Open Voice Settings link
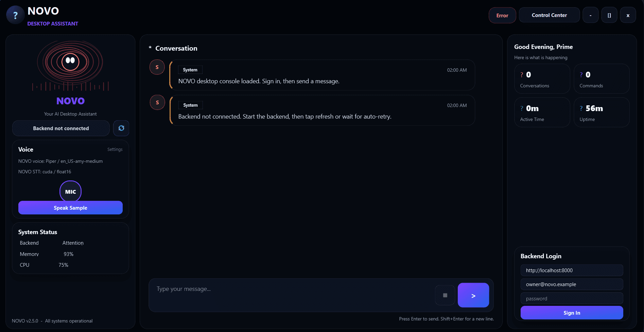Image resolution: width=644 pixels, height=332 pixels. tap(115, 150)
